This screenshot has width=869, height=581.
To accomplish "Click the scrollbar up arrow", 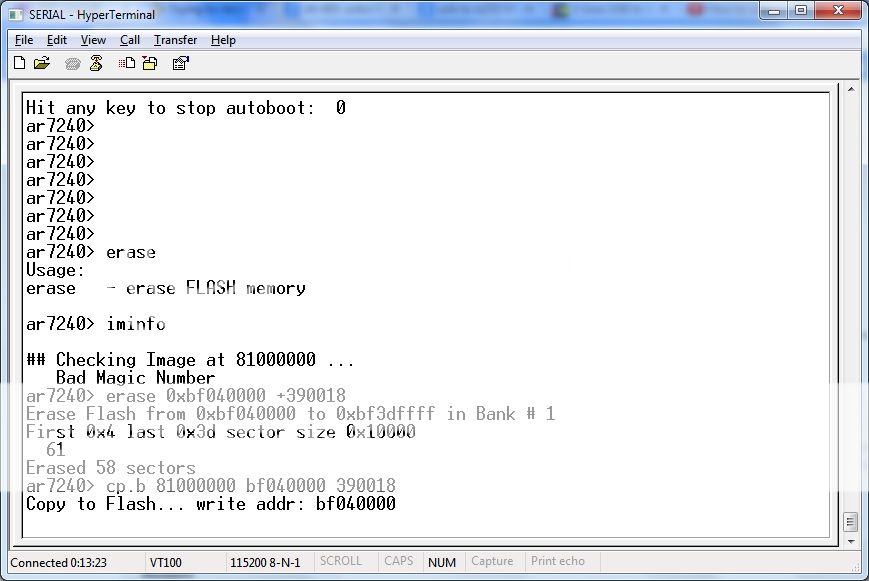I will click(851, 89).
